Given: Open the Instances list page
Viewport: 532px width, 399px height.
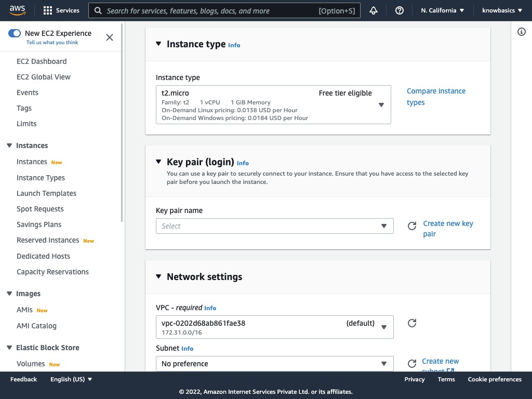Looking at the screenshot, I should [x=32, y=162].
